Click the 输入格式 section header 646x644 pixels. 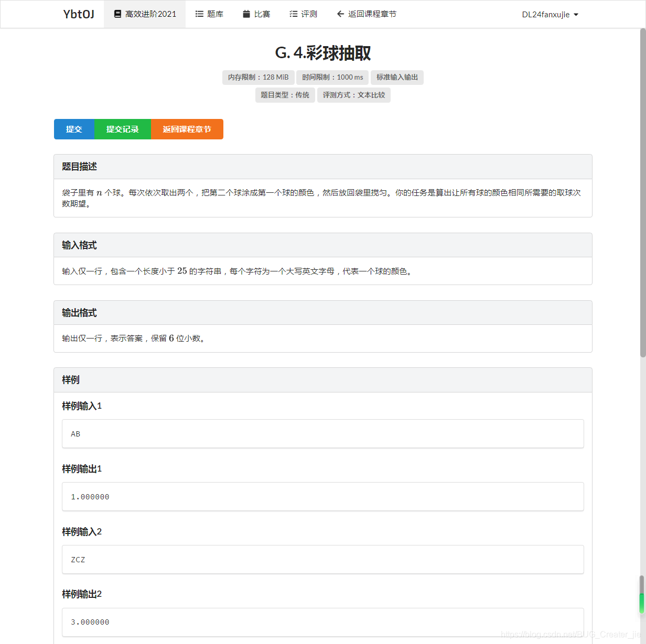(323, 245)
